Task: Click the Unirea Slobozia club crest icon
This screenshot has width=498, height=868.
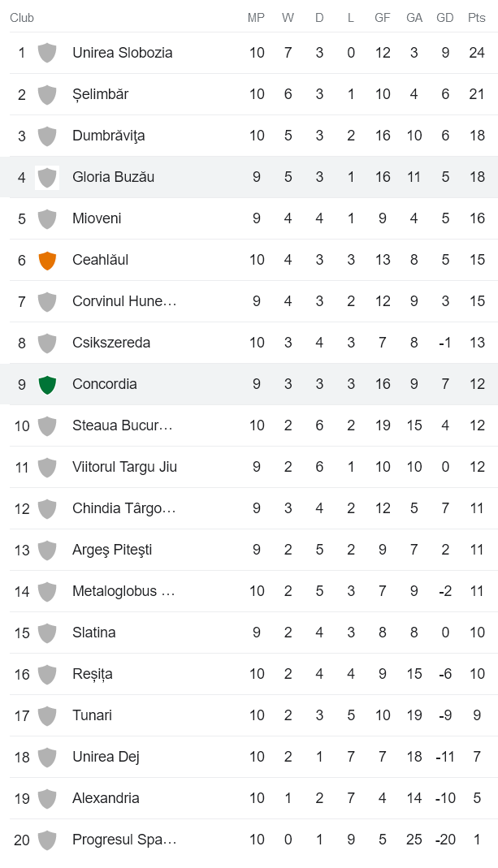Action: pos(47,53)
